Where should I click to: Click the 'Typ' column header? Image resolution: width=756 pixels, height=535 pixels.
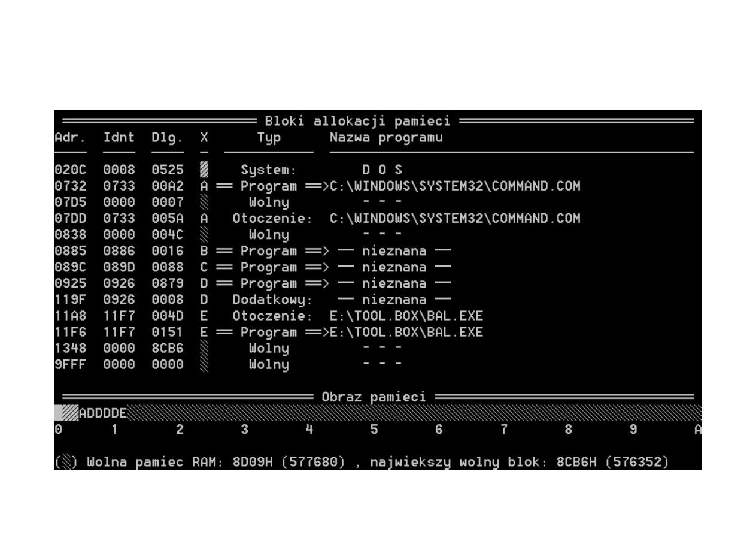point(269,137)
